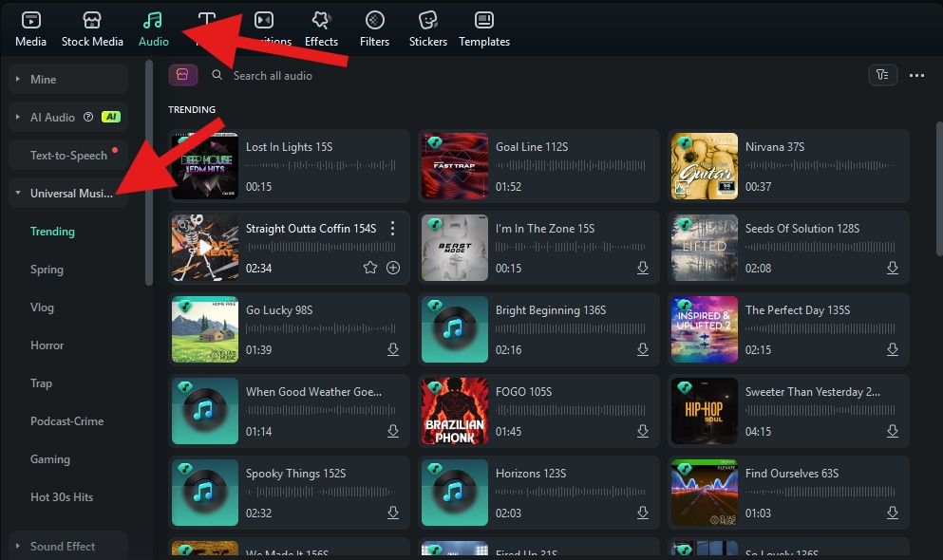Click the waveform of Lost In Lights 15S
This screenshot has height=560, width=943.
click(321, 165)
